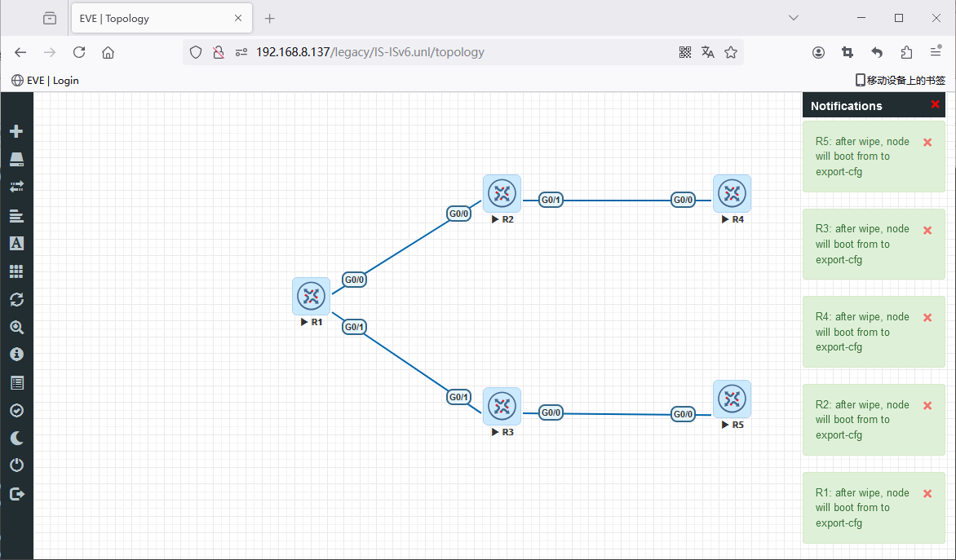
Task: Close the lab with power icon
Action: point(16,465)
